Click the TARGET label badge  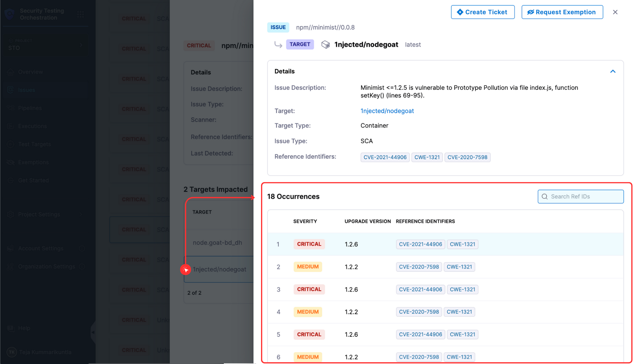click(x=300, y=44)
